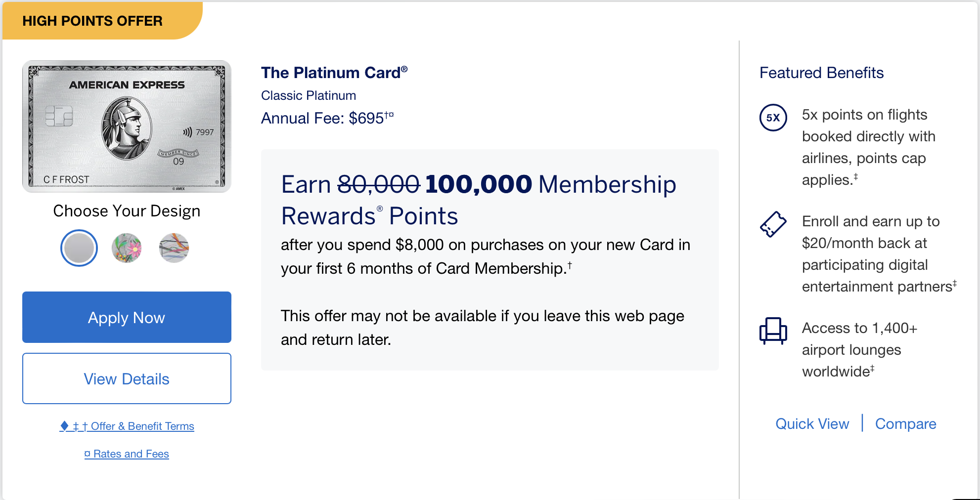Click the diamond symbol in Offer Terms
The height and width of the screenshot is (500, 980).
tap(64, 425)
